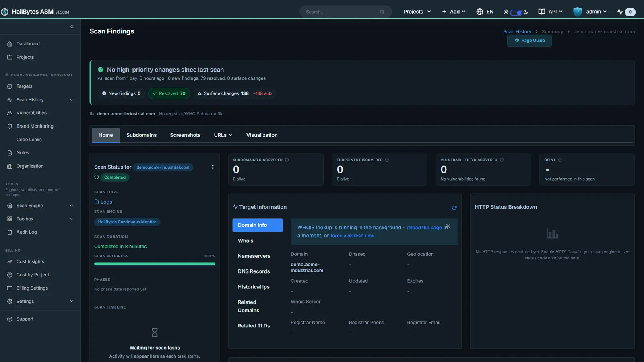The image size is (644, 362).
Task: Click the search magnifier icon
Action: click(382, 12)
